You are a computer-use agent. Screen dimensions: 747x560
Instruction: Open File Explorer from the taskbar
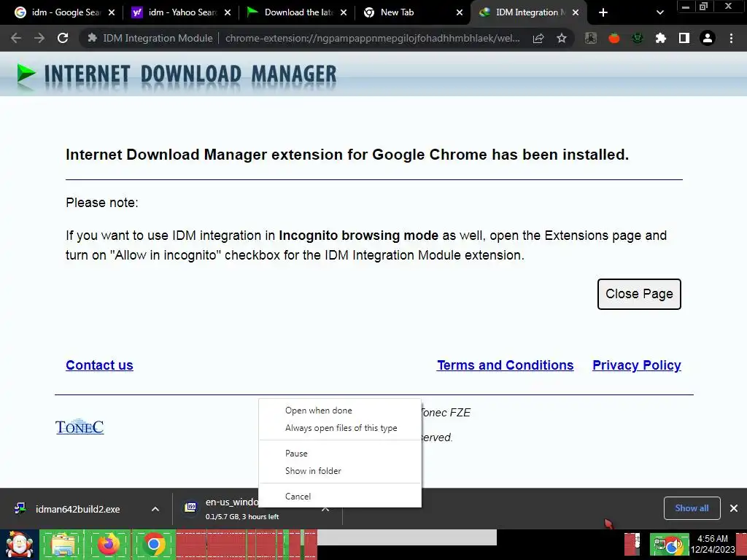click(x=63, y=544)
